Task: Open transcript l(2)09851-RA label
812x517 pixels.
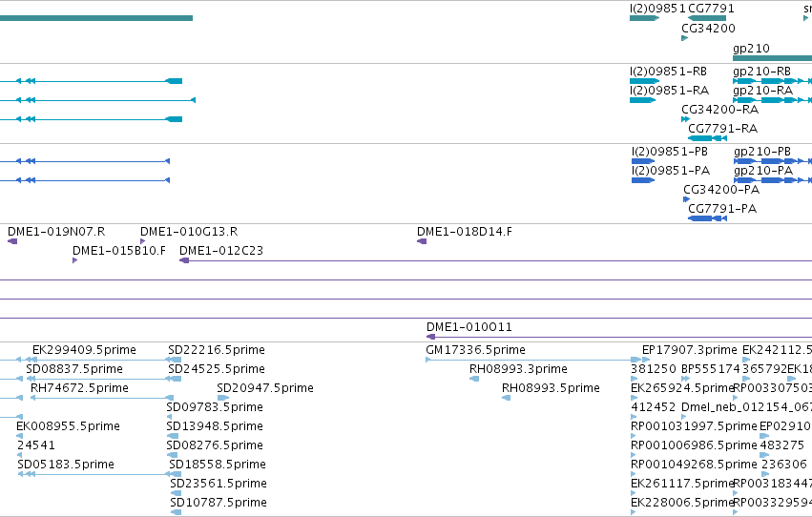Action: (x=670, y=91)
